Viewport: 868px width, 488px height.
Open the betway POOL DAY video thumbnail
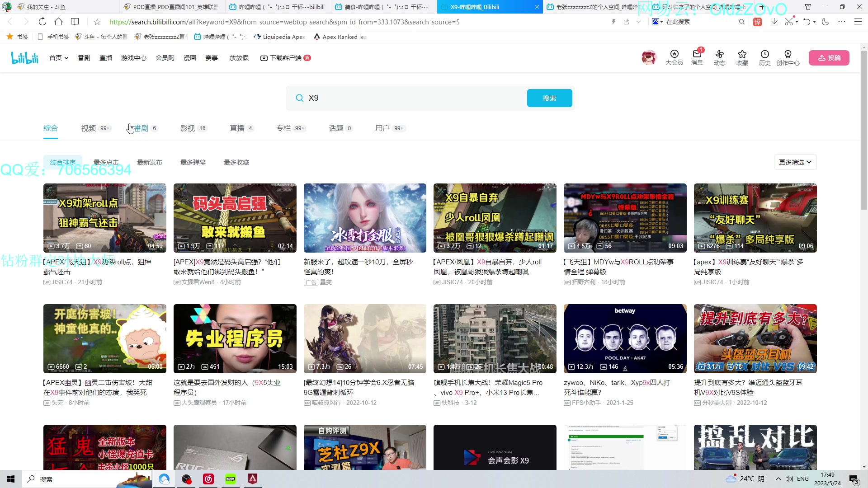625,338
